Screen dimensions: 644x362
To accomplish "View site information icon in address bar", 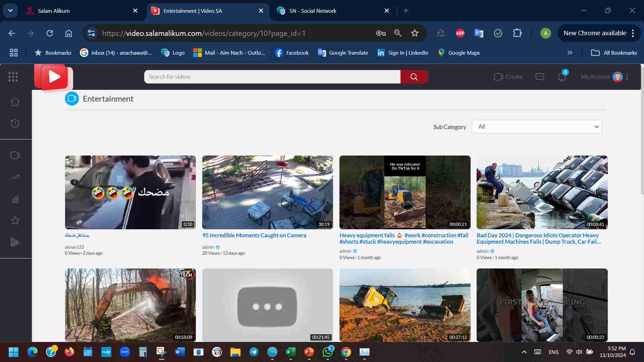I will (92, 33).
